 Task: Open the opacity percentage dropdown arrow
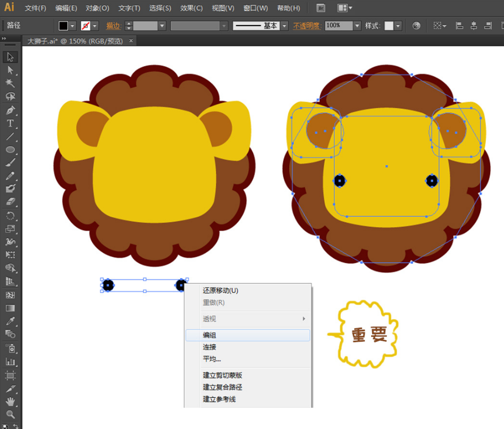(357, 26)
